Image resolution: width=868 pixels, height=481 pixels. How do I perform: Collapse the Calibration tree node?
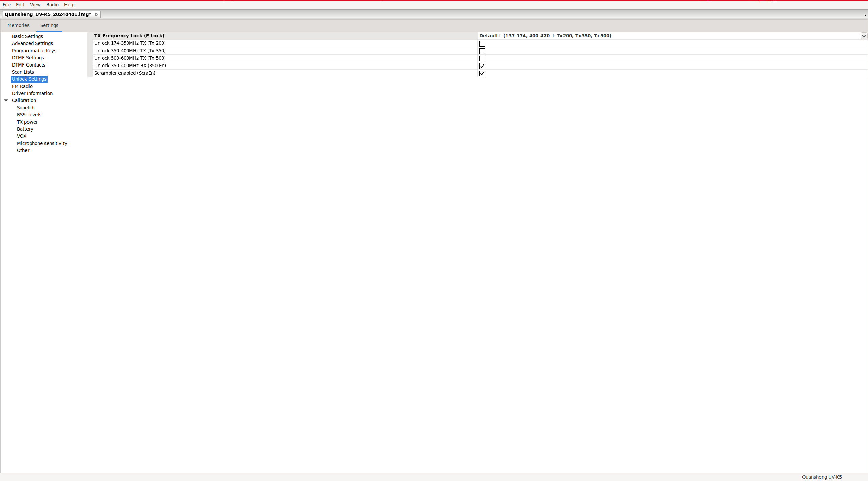(6, 100)
